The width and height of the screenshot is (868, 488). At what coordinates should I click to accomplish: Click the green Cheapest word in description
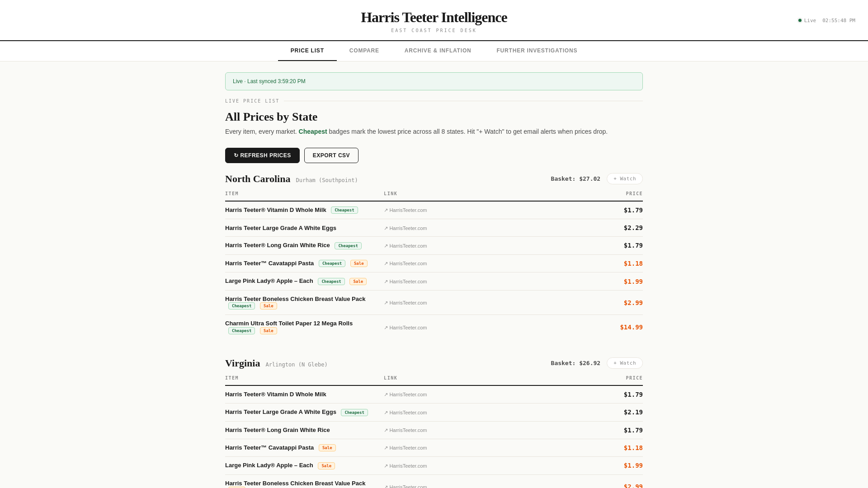[313, 131]
